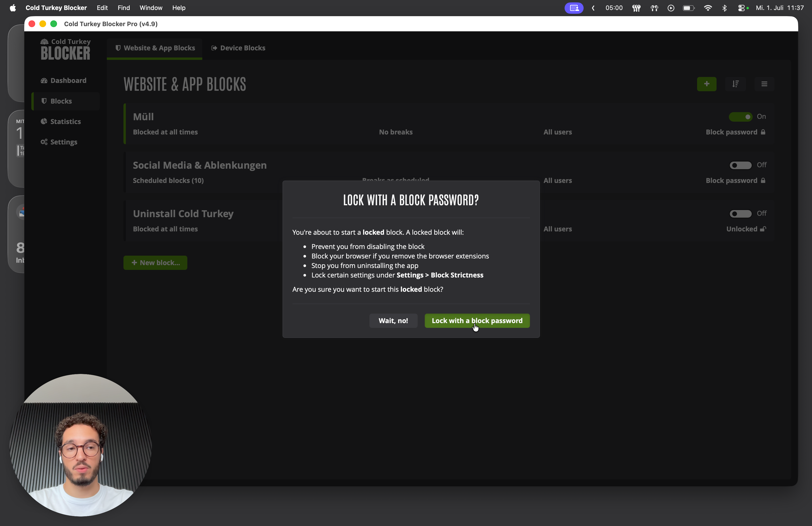
Task: Open the Bluetooth menu bar icon
Action: (724, 8)
